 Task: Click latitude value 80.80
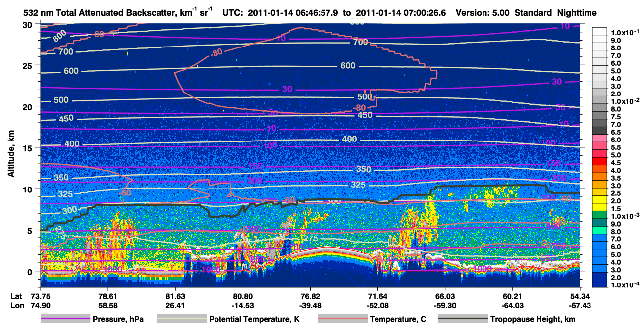[x=242, y=296]
